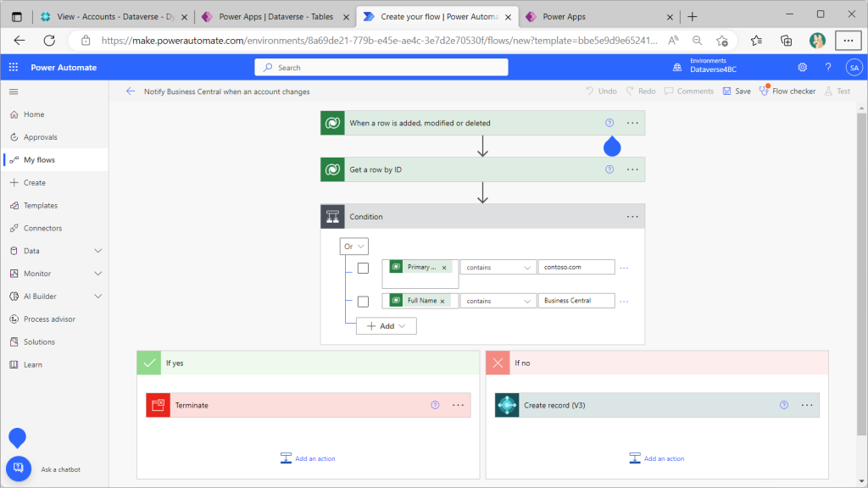Check the Full Name condition row checkbox

click(363, 302)
